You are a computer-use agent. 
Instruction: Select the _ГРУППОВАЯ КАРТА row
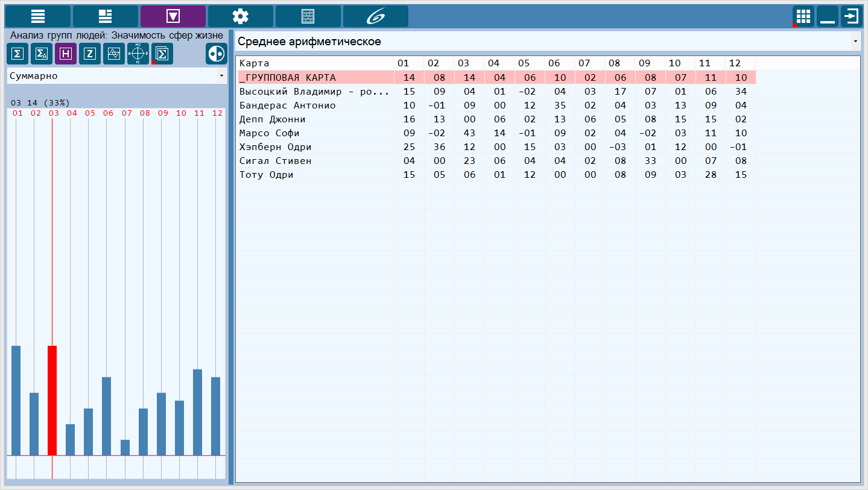[496, 77]
